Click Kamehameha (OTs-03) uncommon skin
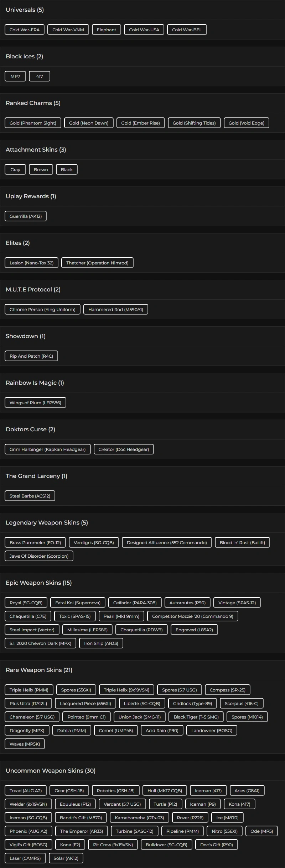This screenshot has height=868, width=285. 139,817
